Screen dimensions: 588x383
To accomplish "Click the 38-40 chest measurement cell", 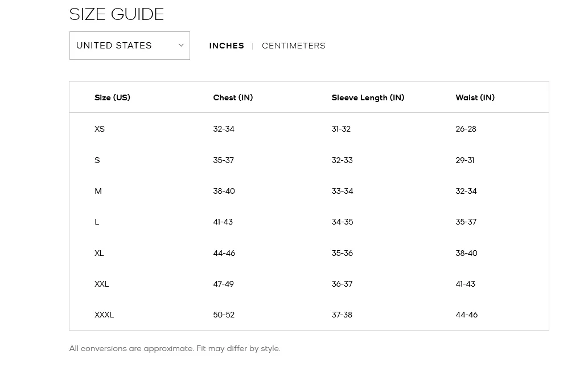I will [x=224, y=191].
